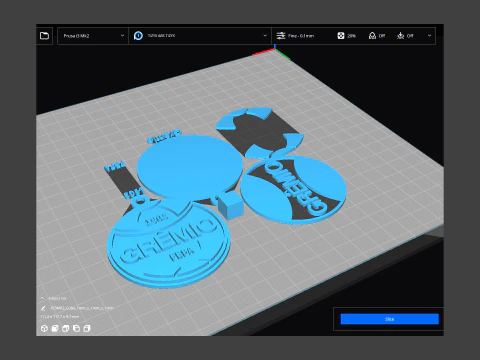Select the plain blue disc model
480x360 pixels.
coord(190,167)
